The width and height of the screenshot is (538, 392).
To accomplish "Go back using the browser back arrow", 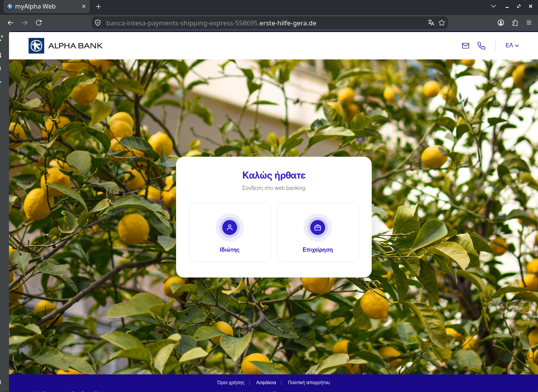I will coord(11,23).
